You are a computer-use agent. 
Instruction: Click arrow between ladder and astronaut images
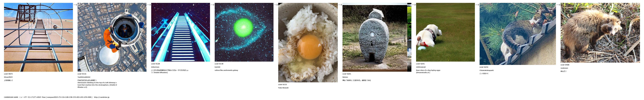point(75,5)
